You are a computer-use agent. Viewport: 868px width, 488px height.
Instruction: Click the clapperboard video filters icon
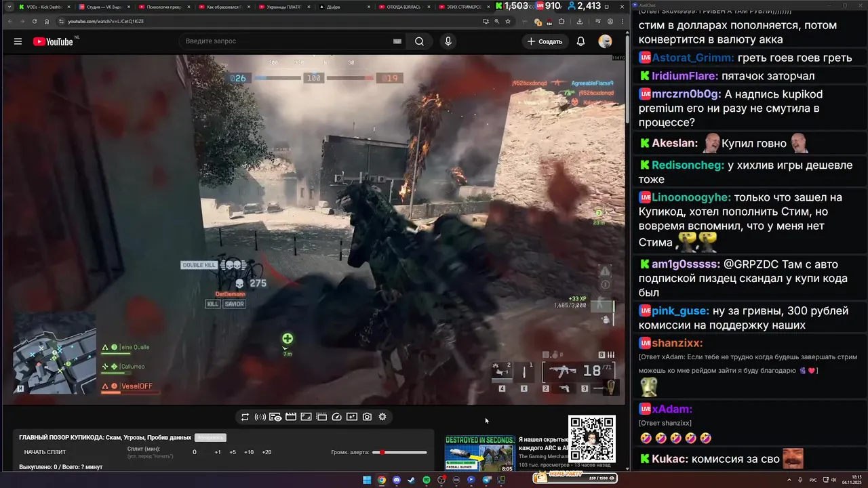290,417
